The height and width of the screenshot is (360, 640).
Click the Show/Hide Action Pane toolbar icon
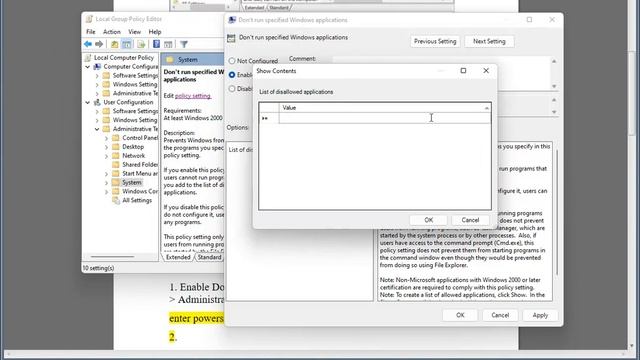pos(168,44)
